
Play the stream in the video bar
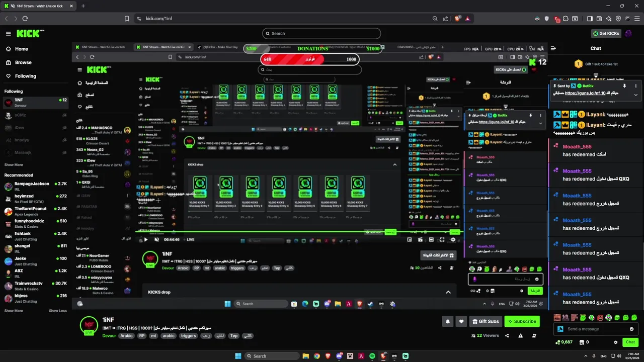pyautogui.click(x=146, y=239)
